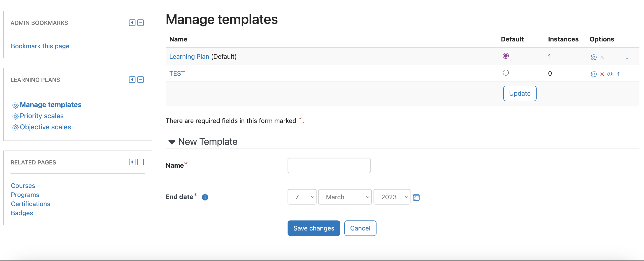Open settings gear for TEST template
This screenshot has height=261, width=644.
(594, 74)
